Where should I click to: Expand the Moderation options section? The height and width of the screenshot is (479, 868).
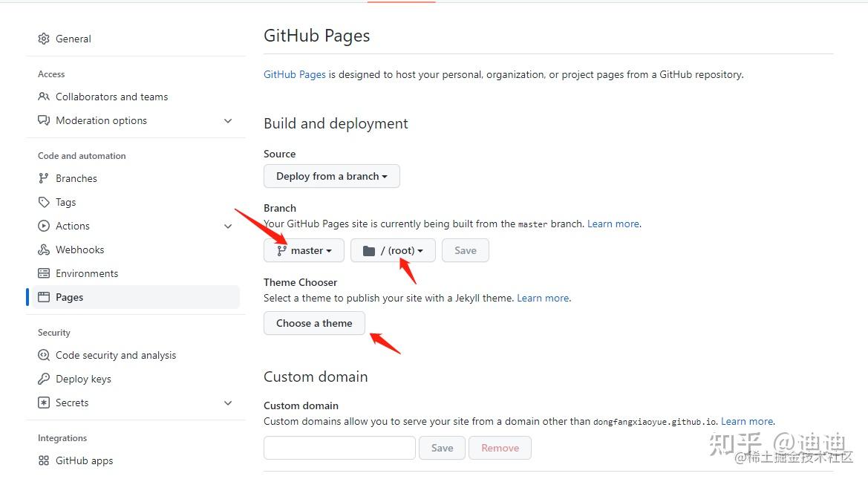click(228, 120)
